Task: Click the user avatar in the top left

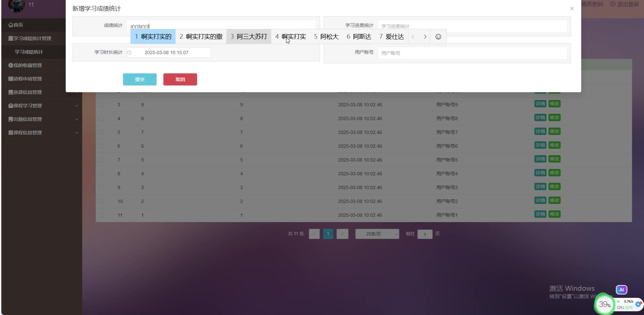Action: (x=16, y=5)
